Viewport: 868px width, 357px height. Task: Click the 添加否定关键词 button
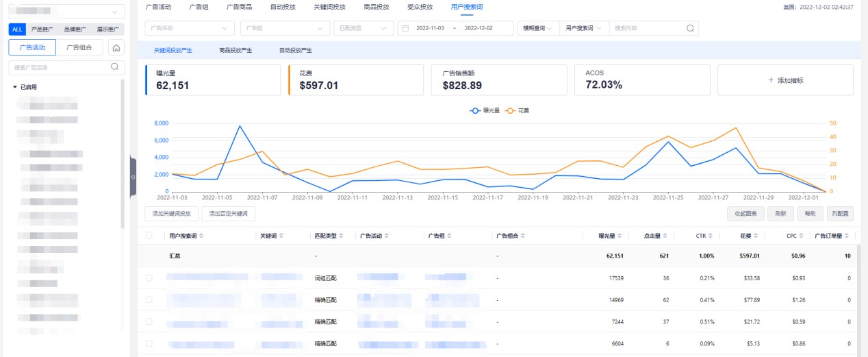tap(229, 214)
